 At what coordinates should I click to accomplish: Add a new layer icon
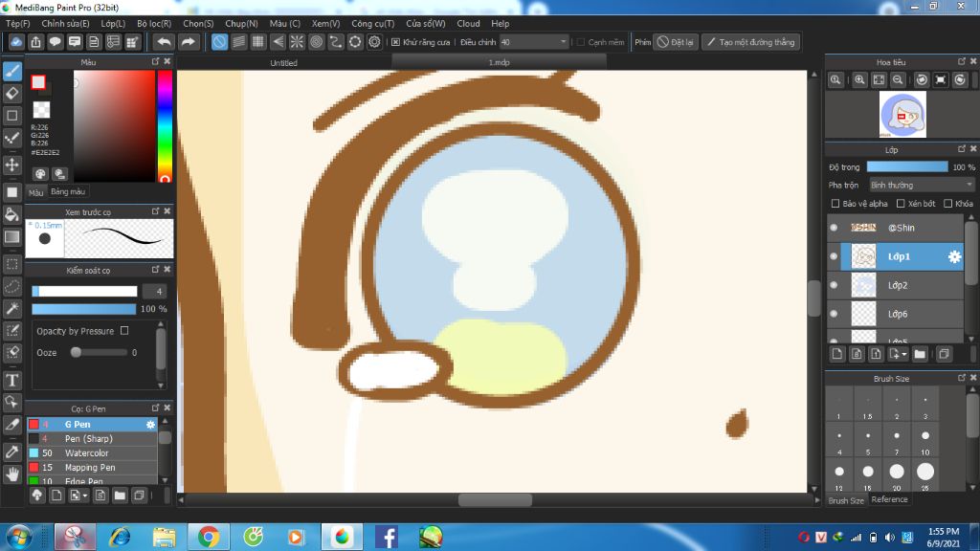[x=837, y=354]
